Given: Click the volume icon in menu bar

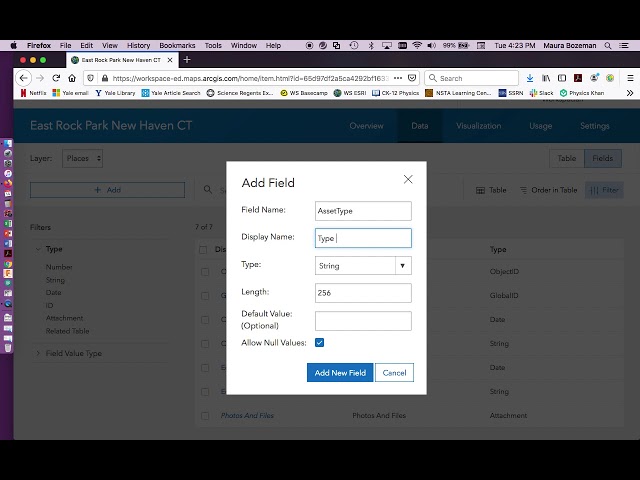Looking at the screenshot, I should (x=431, y=45).
